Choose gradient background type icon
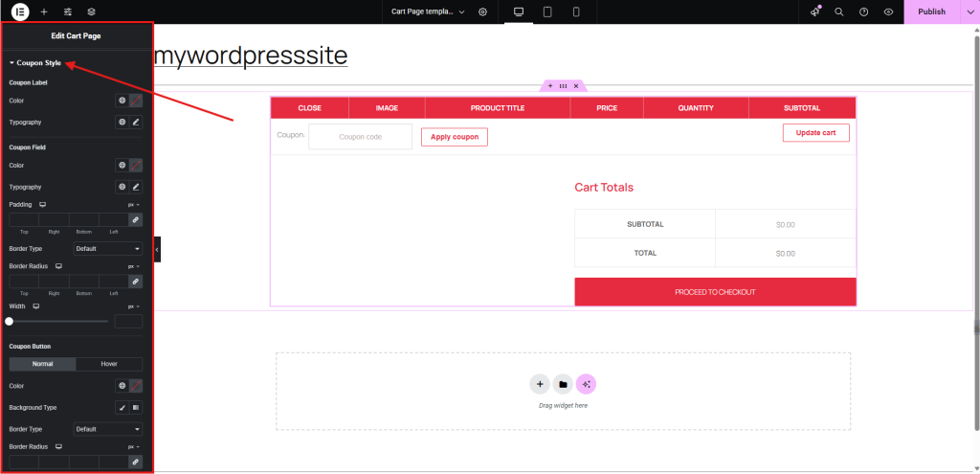The height and width of the screenshot is (474, 980). point(136,408)
